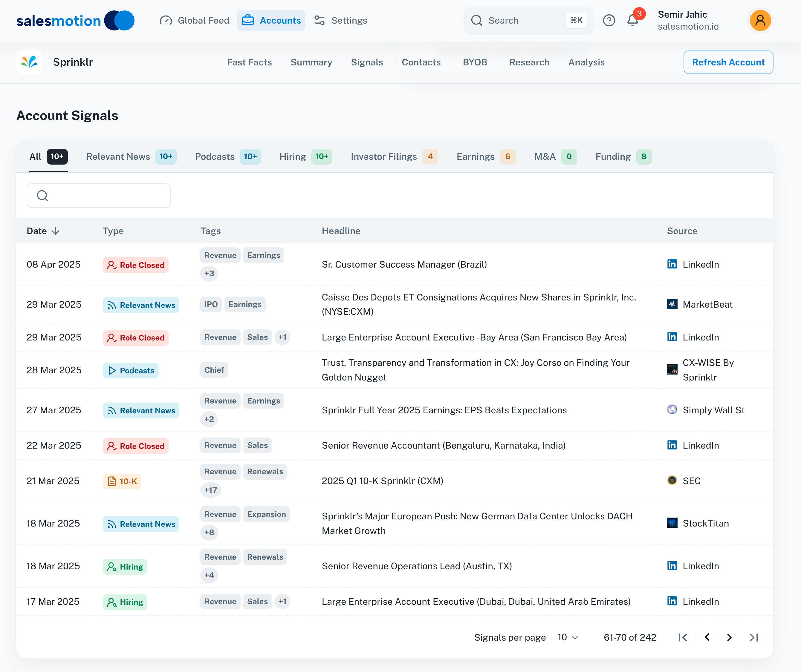801x672 pixels.
Task: Jump to the last page of signals
Action: pyautogui.click(x=754, y=637)
